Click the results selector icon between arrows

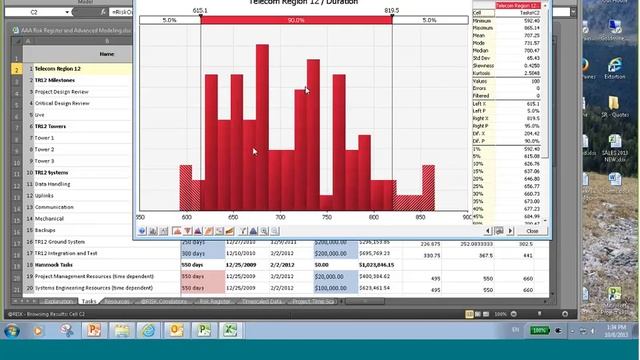[499, 231]
